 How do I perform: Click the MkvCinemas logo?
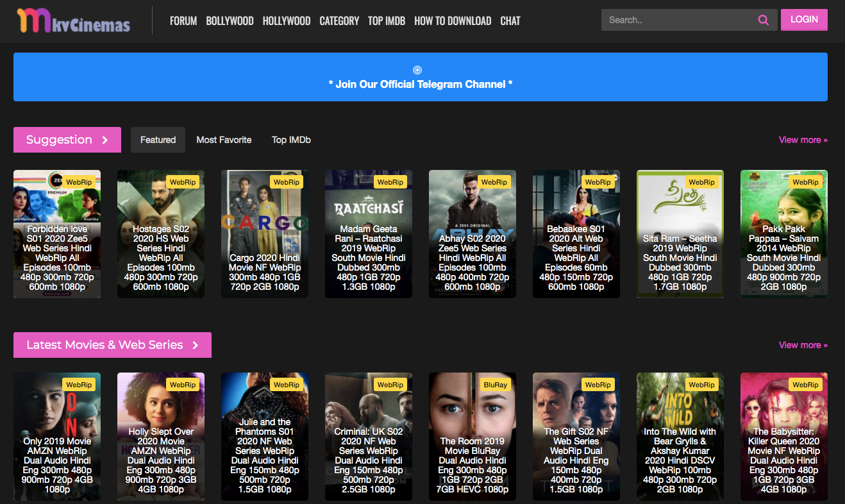(x=73, y=21)
